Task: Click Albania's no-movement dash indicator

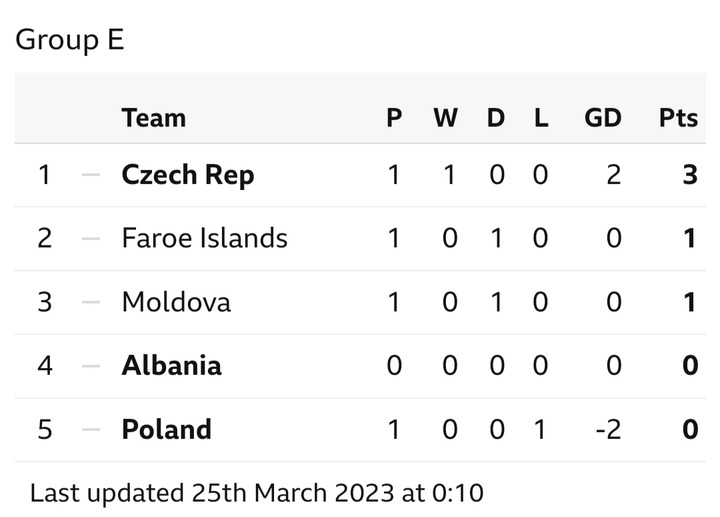Action: pos(91,366)
